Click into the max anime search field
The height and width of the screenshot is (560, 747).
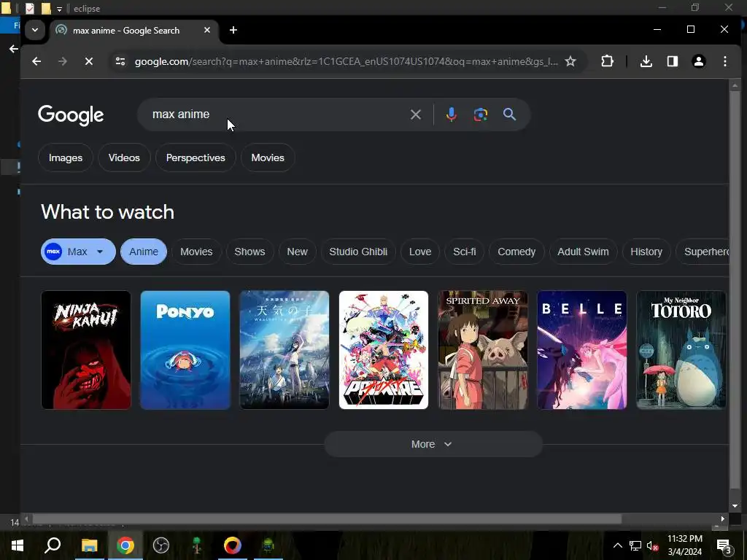[x=276, y=114]
